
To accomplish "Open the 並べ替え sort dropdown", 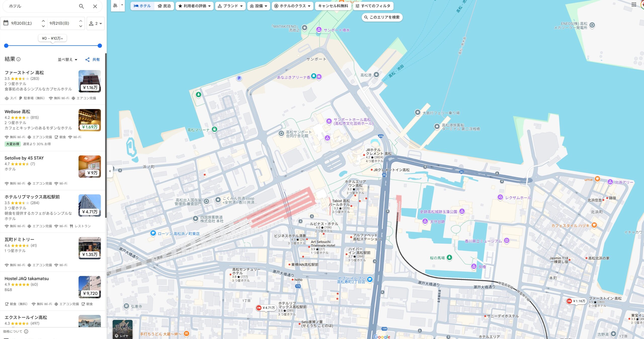I will [67, 60].
